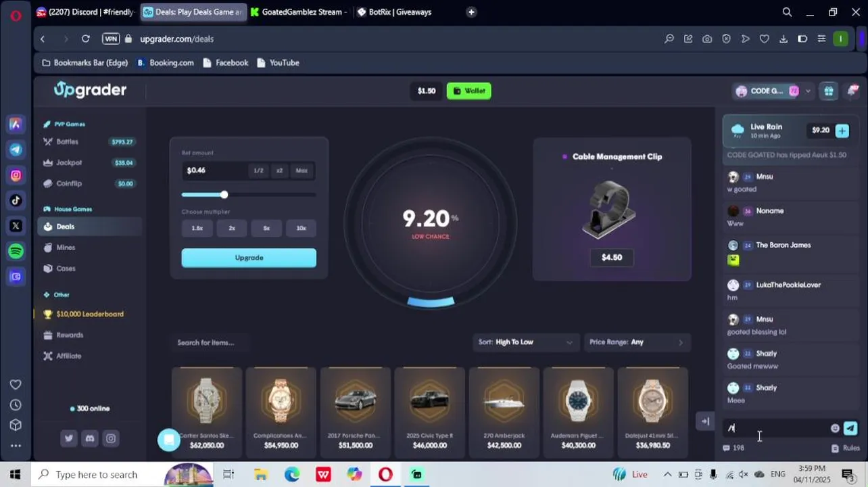The height and width of the screenshot is (487, 868).
Task: Click the $0.46 bet amount field
Action: pyautogui.click(x=214, y=170)
